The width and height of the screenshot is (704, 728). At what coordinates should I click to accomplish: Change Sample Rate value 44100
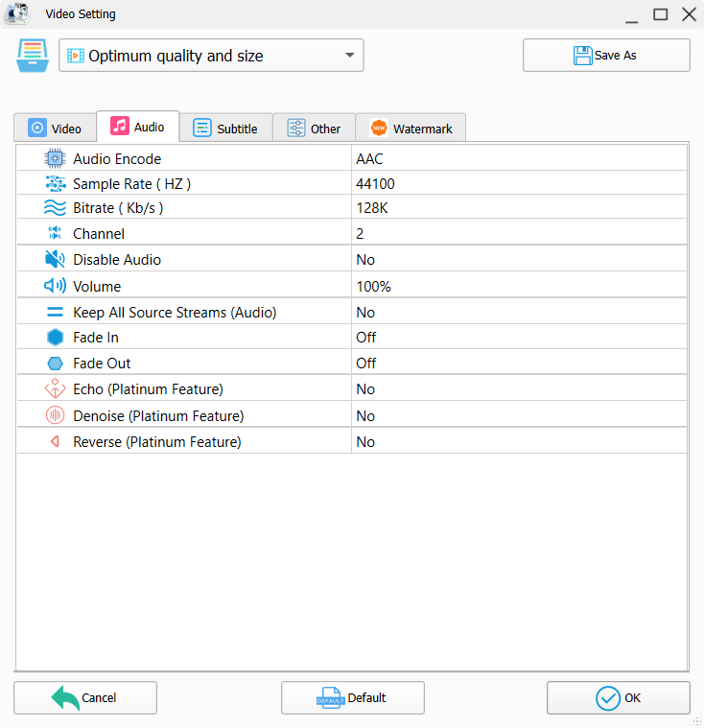click(x=519, y=183)
